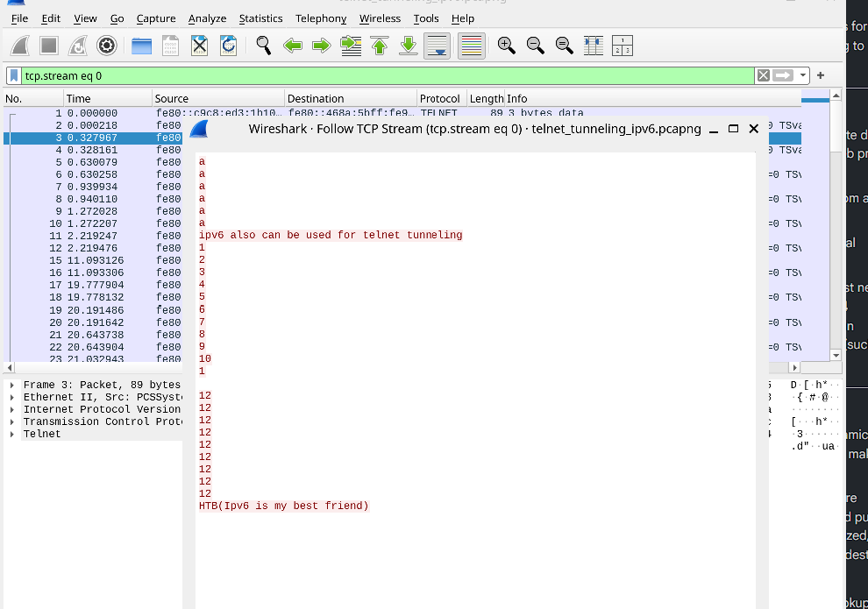The image size is (868, 609).
Task: Go back to previous packet arrow
Action: point(292,46)
